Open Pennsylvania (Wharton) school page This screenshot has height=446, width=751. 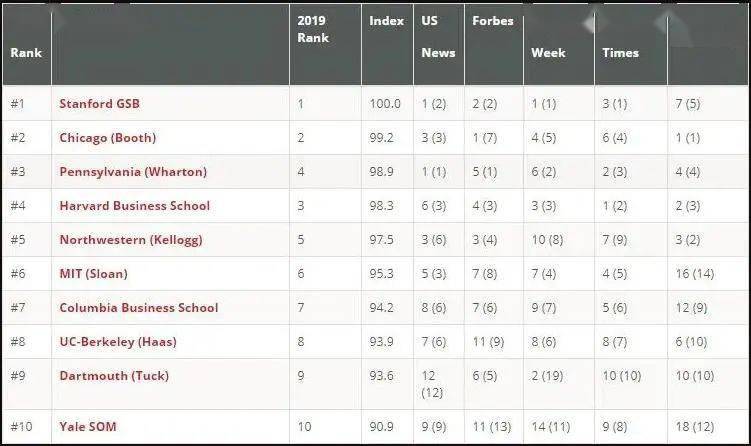[133, 171]
